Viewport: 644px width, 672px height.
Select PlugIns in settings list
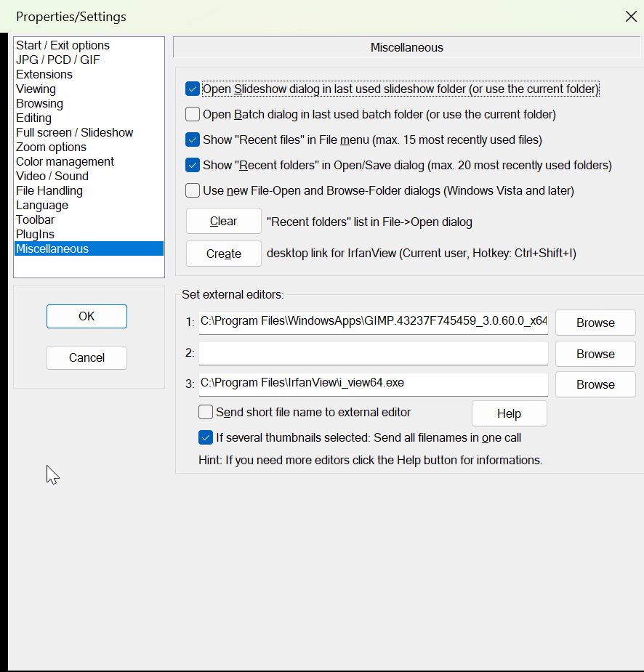click(36, 234)
